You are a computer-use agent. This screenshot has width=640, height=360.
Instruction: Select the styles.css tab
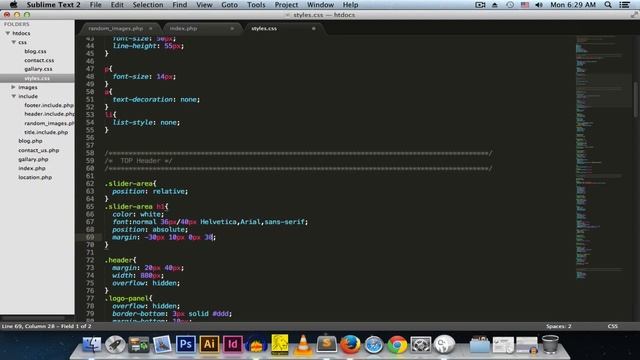(x=264, y=28)
